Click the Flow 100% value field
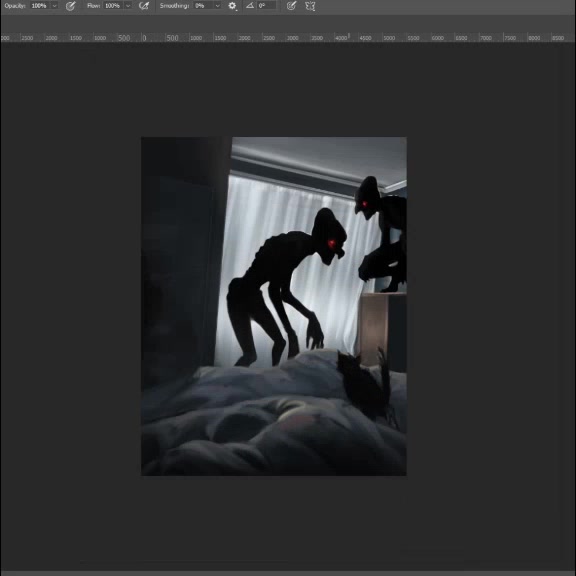Image resolution: width=576 pixels, height=576 pixels. click(x=114, y=6)
